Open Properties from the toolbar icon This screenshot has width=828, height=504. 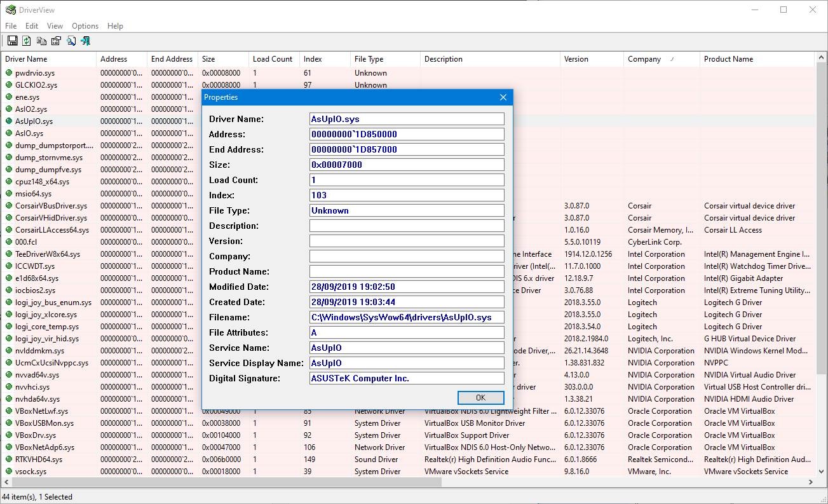(56, 41)
